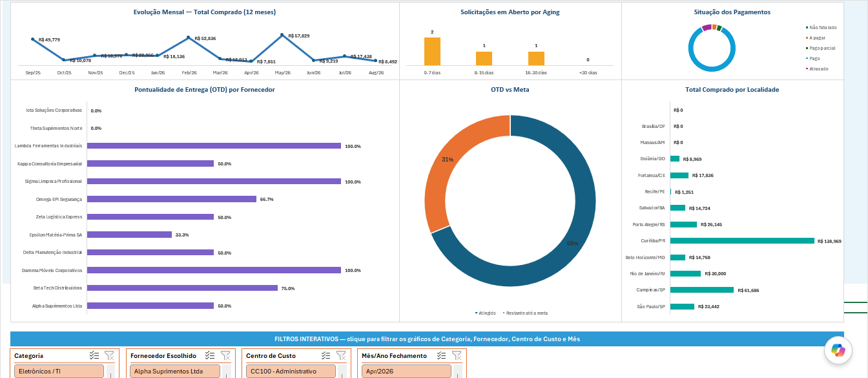
Task: Click the Porto Alegre/RS axis label
Action: pos(649,225)
